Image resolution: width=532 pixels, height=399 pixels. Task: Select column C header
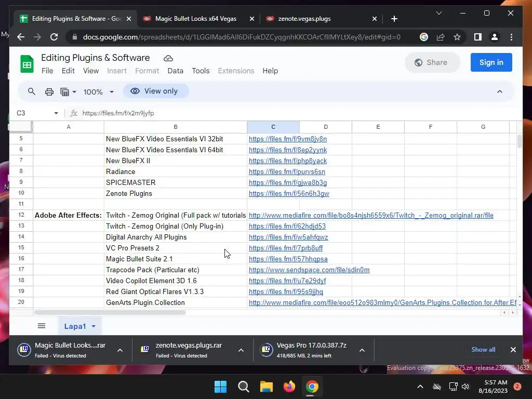click(273, 127)
